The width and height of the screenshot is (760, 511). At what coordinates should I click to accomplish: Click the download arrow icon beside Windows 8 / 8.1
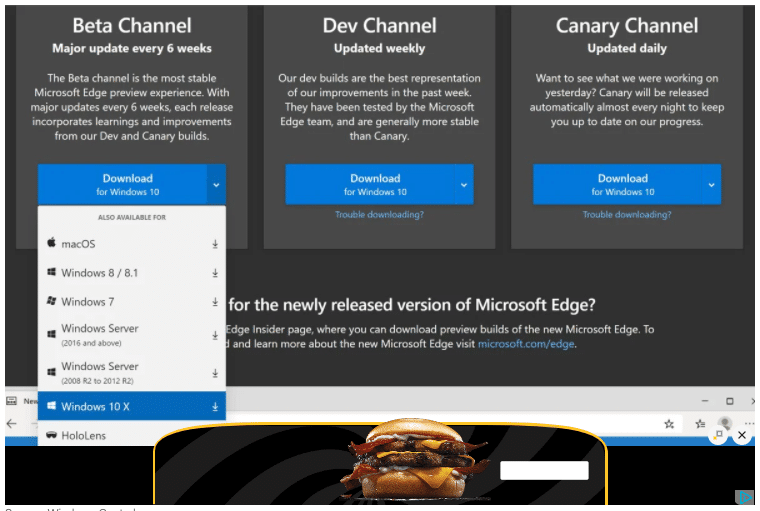click(215, 273)
